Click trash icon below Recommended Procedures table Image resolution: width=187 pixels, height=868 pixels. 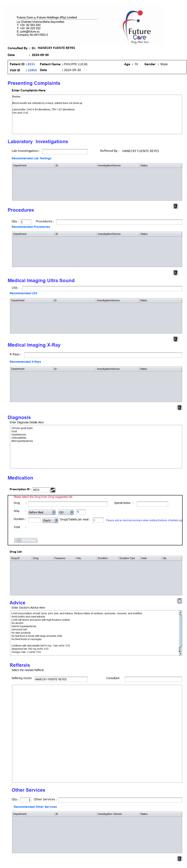[175, 272]
